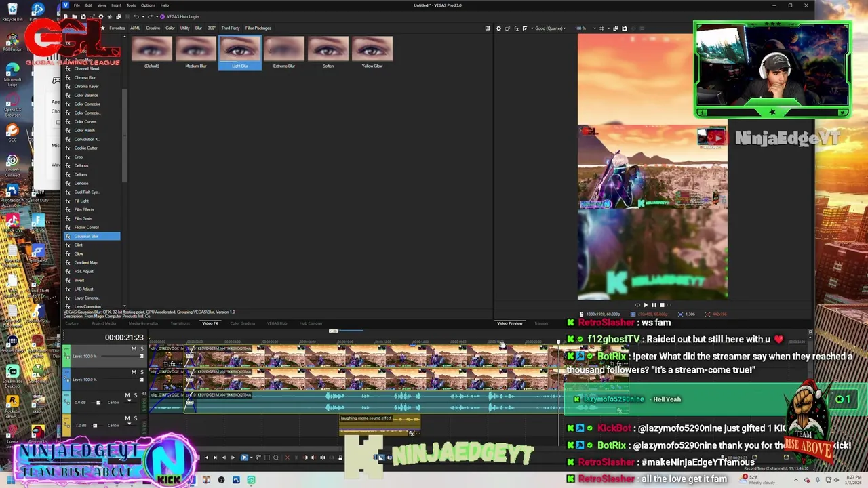This screenshot has height=488, width=868.
Task: Click the Redo arrow icon
Action: pos(150,16)
